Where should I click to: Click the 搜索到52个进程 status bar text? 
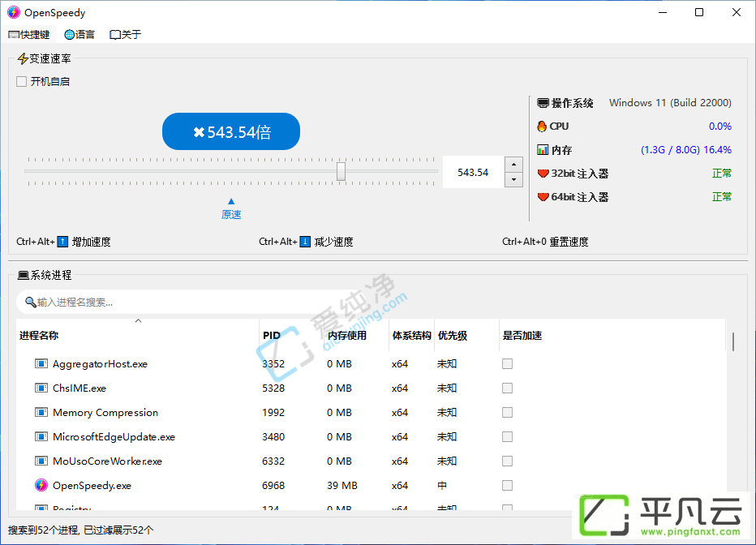80,530
